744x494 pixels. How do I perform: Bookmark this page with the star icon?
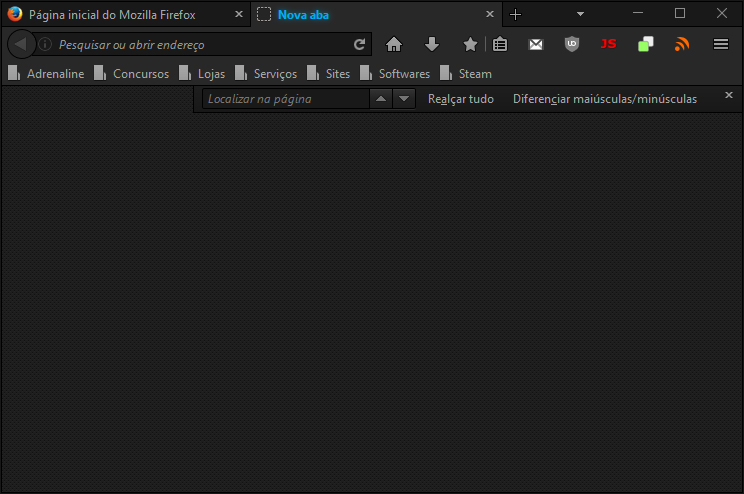[470, 44]
